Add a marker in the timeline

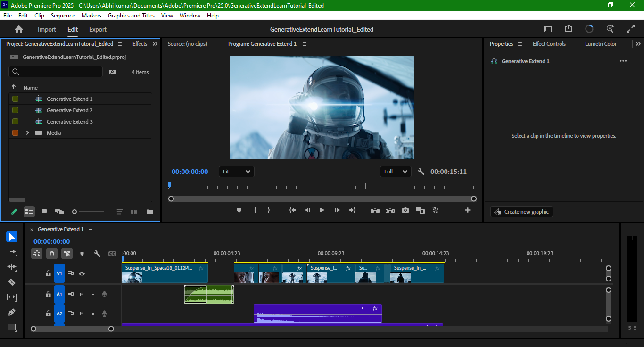tap(82, 254)
